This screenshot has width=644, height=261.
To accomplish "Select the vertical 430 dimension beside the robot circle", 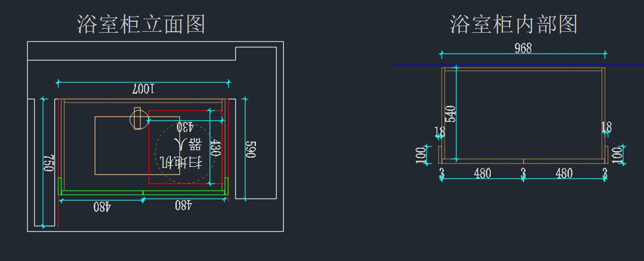I will [215, 148].
